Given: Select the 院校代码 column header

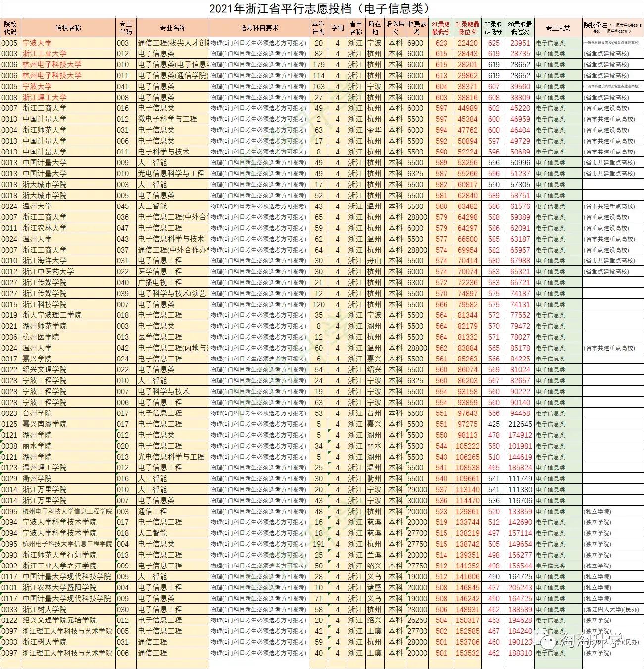Looking at the screenshot, I should click(x=10, y=28).
